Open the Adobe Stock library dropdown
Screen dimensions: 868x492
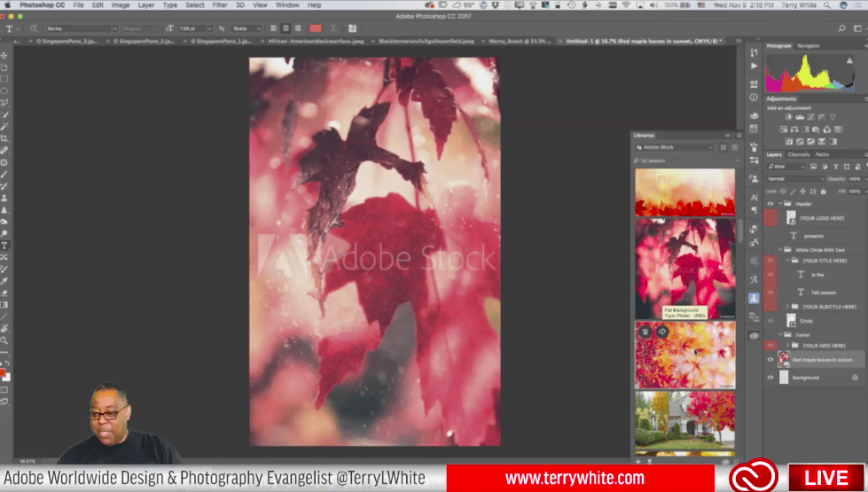pos(674,147)
